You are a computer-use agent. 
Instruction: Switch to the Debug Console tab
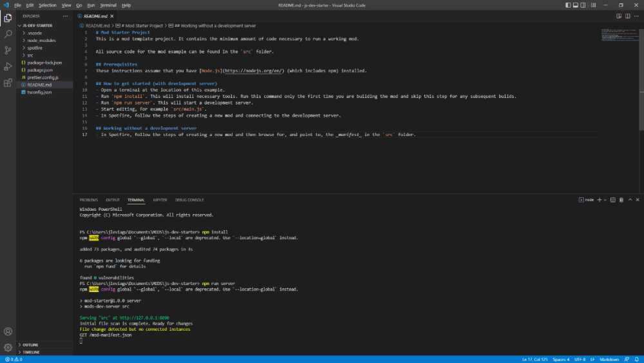tap(189, 200)
